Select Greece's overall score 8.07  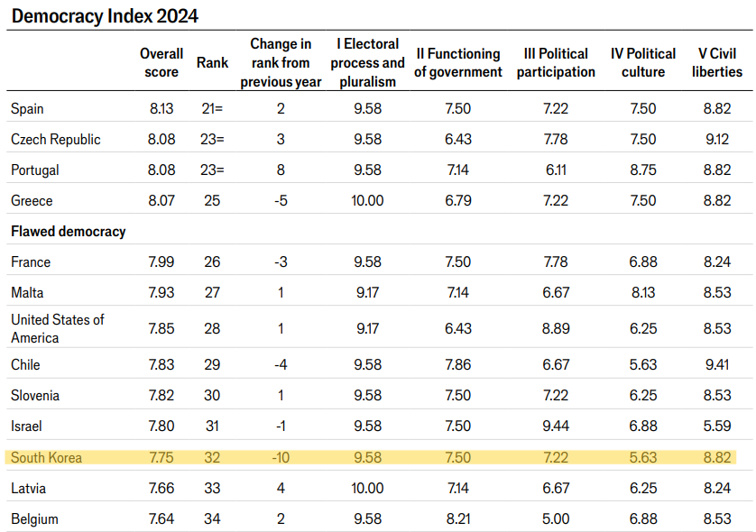click(163, 201)
